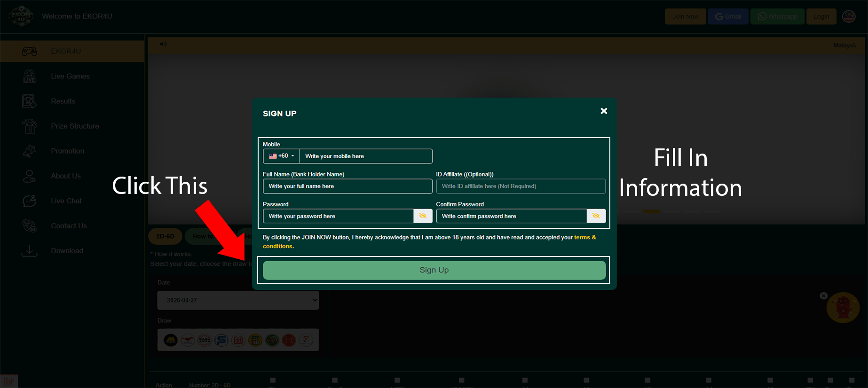Open the terms & conditions link

(584, 238)
